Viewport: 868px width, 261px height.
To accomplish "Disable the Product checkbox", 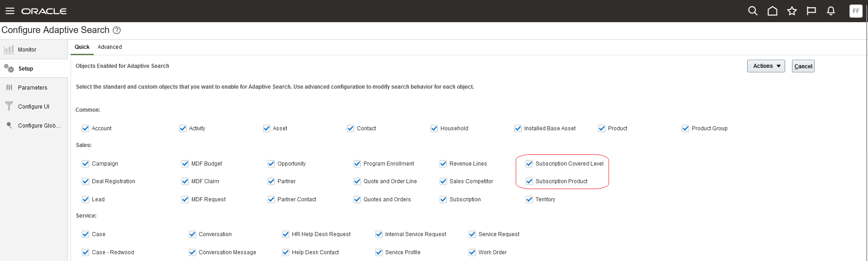I will (x=602, y=128).
